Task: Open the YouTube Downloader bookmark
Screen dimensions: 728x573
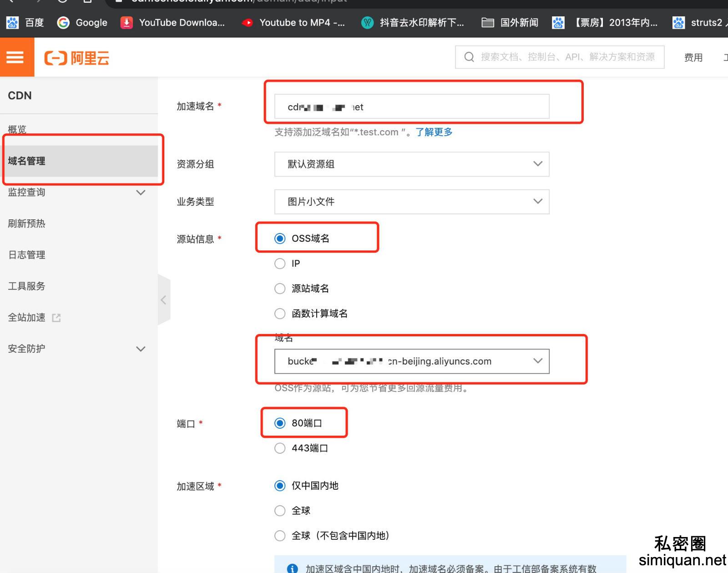Action: [x=173, y=22]
